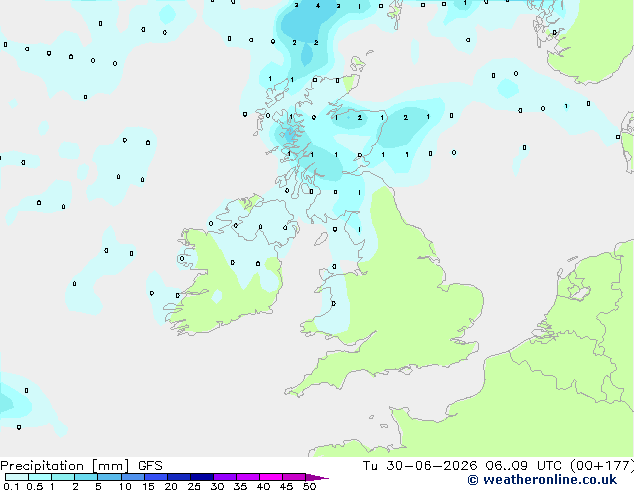Click the '(00+177)' forecast offset text
The width and height of the screenshot is (634, 490).
pos(602,466)
